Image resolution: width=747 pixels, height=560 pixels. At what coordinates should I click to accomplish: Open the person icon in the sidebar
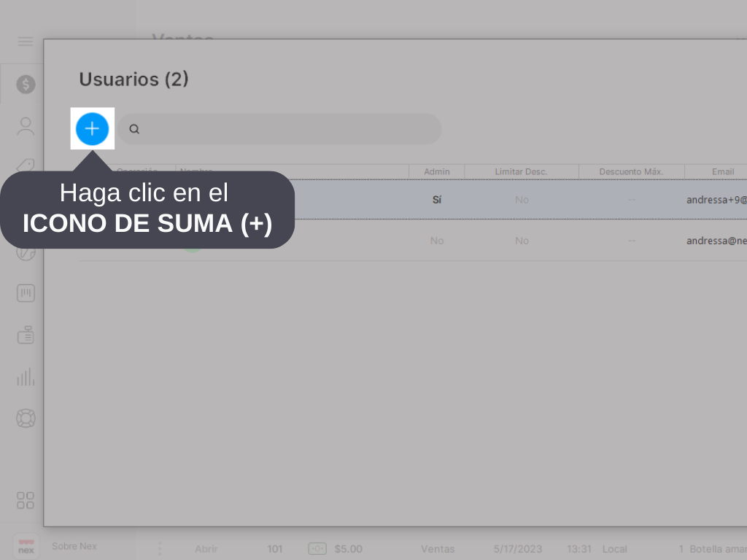[26, 126]
